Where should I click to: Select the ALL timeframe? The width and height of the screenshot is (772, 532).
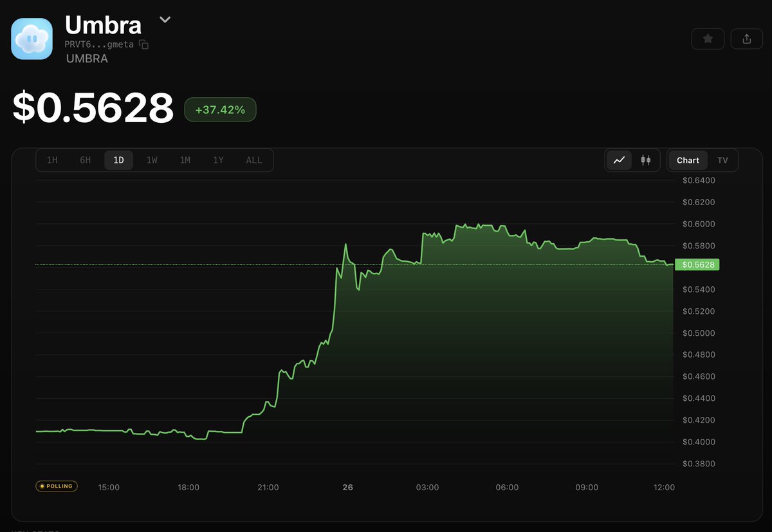[254, 160]
